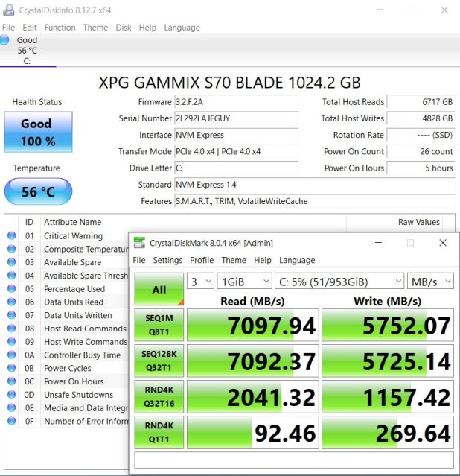Click the empty comment box below benchmark results
Image resolution: width=460 pixels, height=476 pixels.
[x=294, y=460]
